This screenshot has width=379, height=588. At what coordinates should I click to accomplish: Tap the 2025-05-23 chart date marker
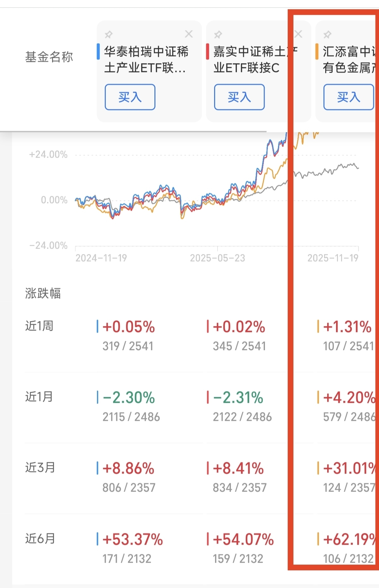217,258
